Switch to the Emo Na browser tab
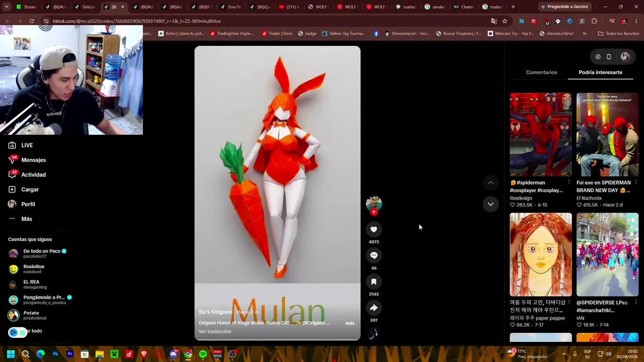 231,7
